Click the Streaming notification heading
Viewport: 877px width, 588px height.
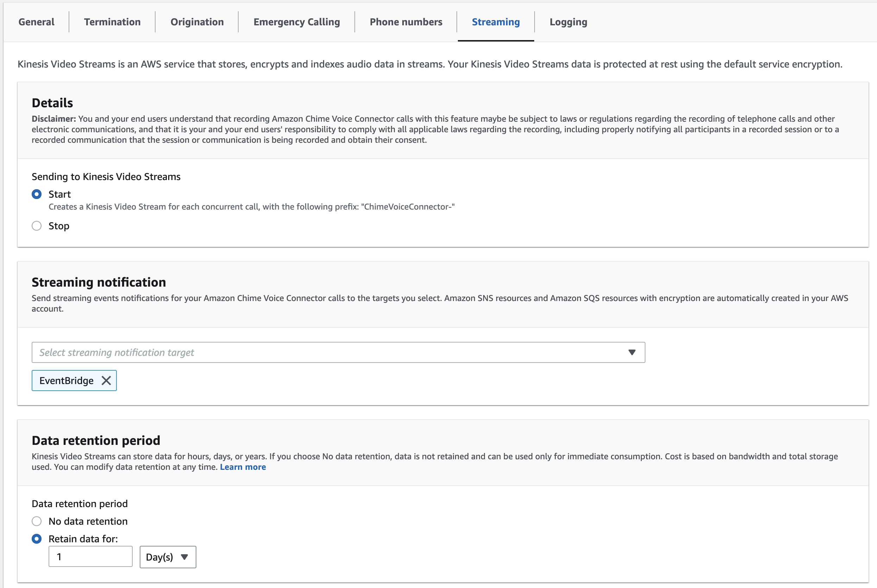point(99,282)
